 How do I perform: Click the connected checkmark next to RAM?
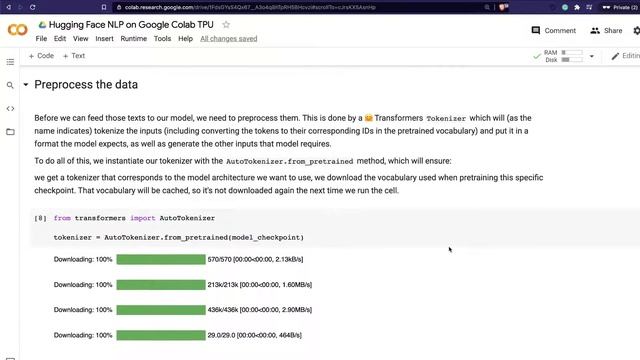pyautogui.click(x=537, y=56)
